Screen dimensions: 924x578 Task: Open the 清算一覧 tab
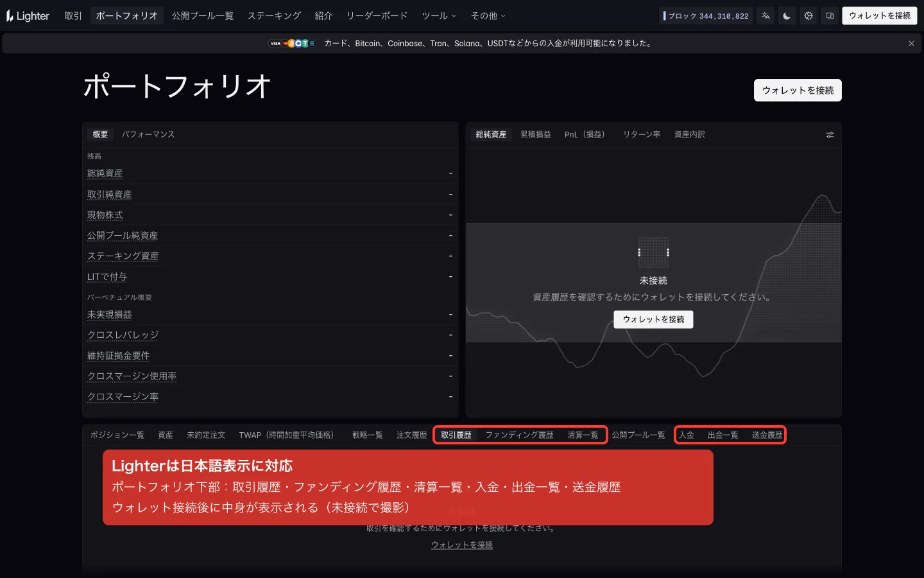pyautogui.click(x=583, y=435)
